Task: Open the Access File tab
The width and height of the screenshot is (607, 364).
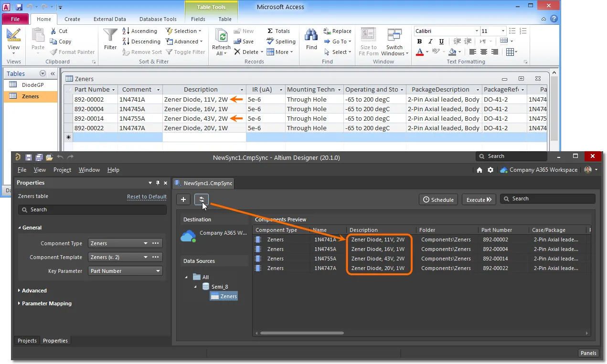Action: [15, 19]
